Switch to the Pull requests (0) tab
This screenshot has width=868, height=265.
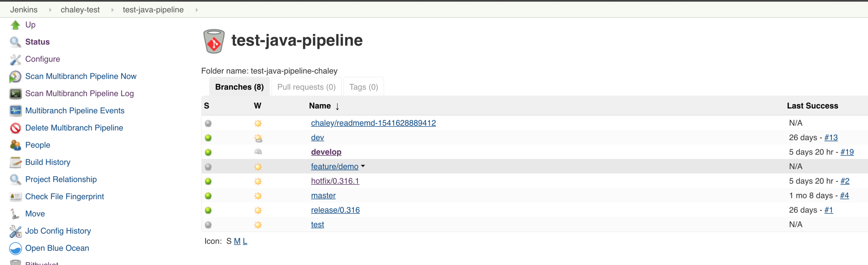(x=307, y=87)
